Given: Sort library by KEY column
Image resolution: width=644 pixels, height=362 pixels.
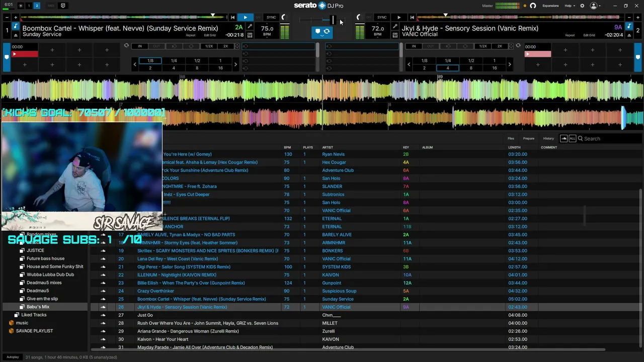Looking at the screenshot, I should [x=406, y=147].
